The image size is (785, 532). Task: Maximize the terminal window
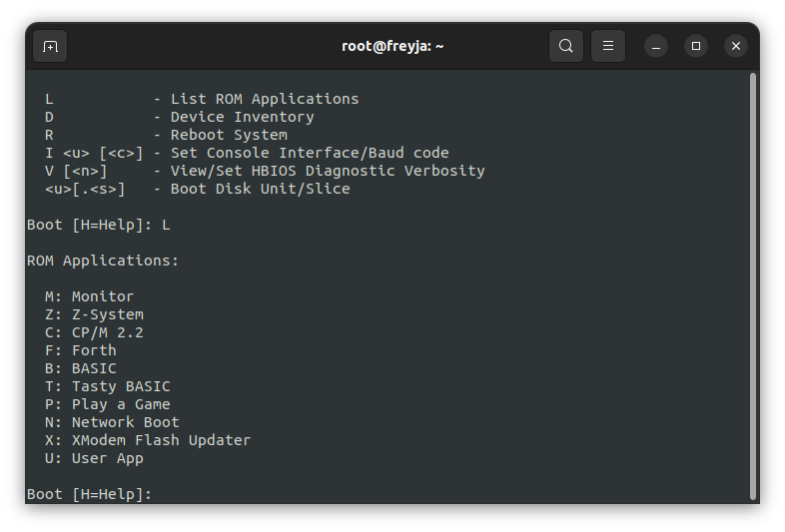point(696,46)
